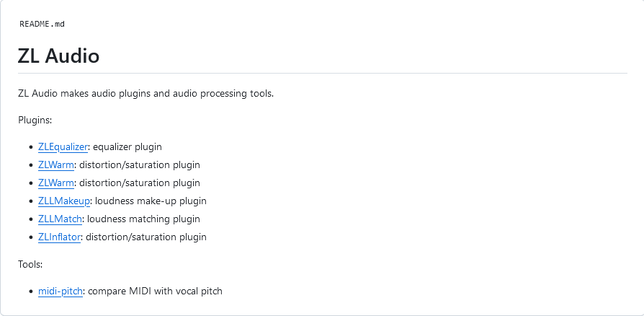Click the bullet point before ZLEqualizer

tap(31, 147)
